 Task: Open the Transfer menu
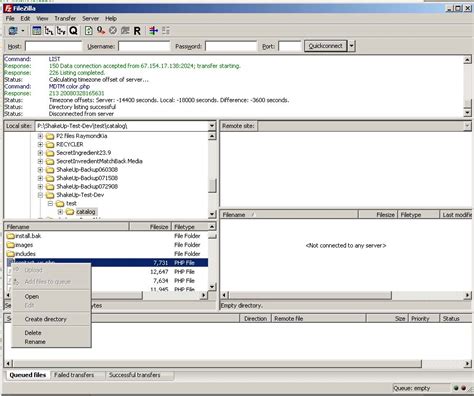coord(65,19)
